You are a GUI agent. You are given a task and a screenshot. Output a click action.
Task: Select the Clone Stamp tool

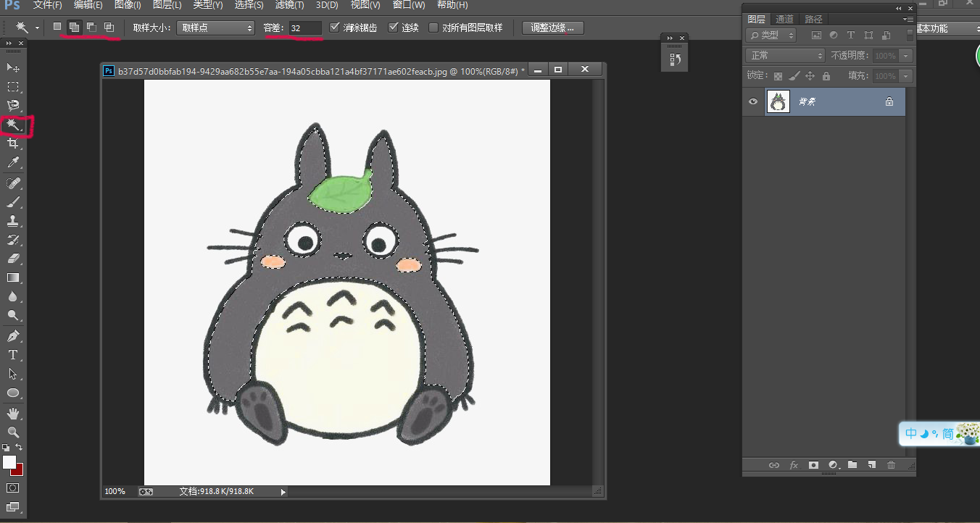(x=13, y=221)
